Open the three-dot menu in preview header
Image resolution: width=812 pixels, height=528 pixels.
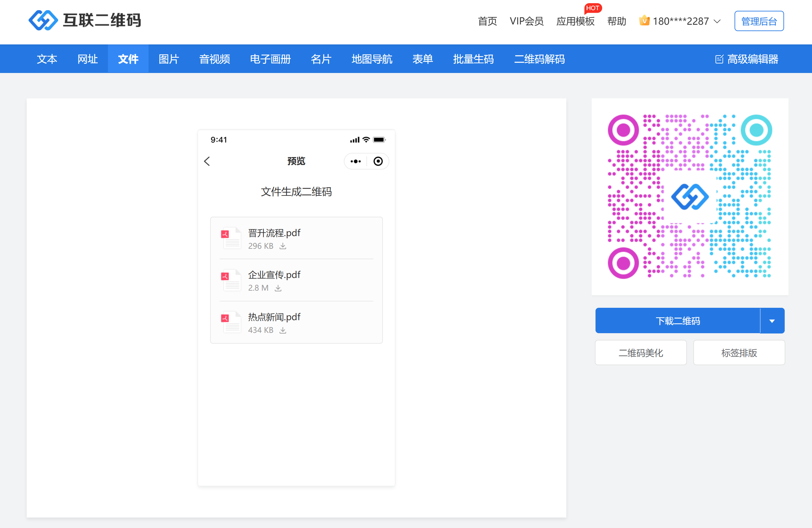[356, 161]
